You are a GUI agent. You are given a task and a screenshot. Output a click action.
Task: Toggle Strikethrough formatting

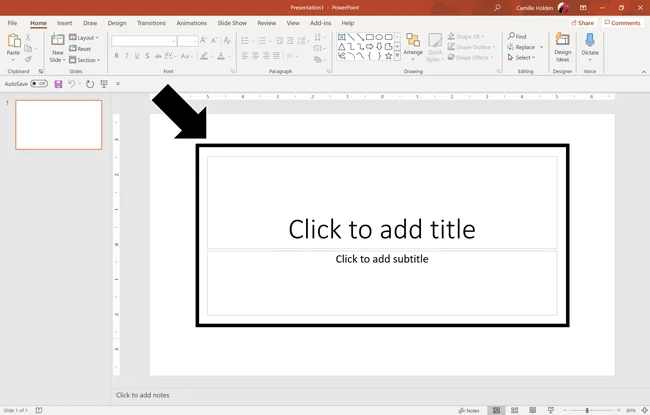[x=158, y=56]
